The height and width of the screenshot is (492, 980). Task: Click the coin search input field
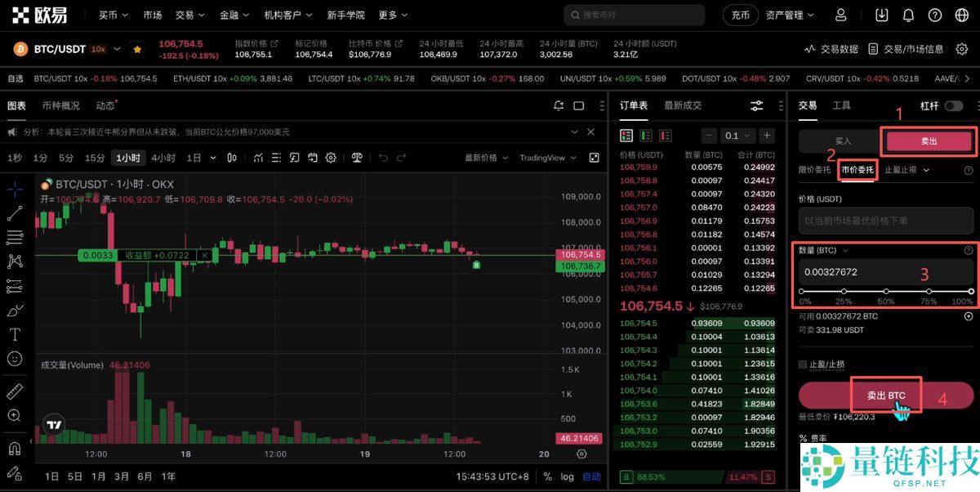tap(633, 14)
